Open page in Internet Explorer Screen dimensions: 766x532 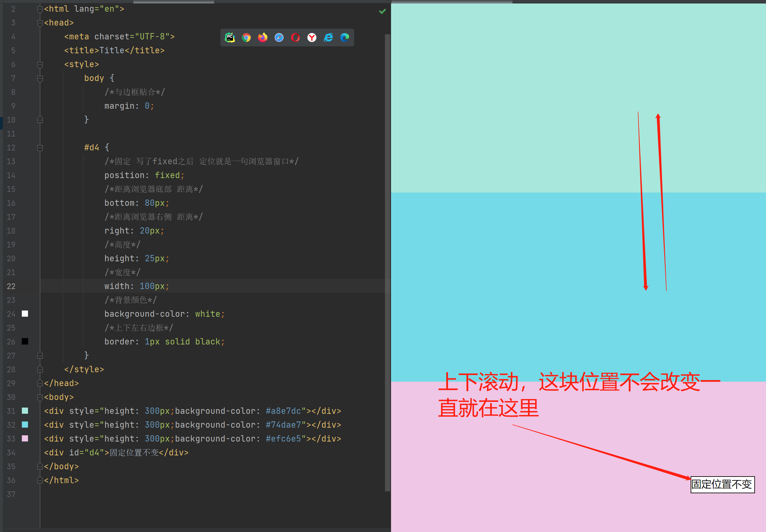328,37
